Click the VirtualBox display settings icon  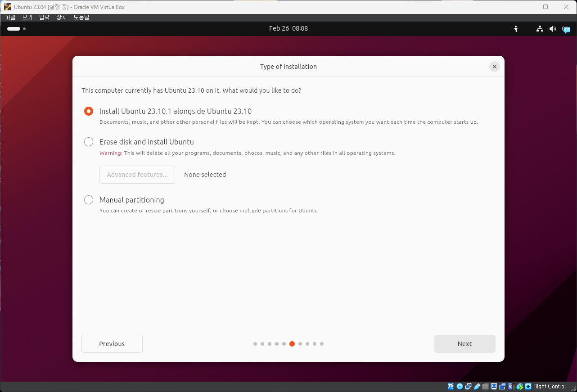coord(494,387)
